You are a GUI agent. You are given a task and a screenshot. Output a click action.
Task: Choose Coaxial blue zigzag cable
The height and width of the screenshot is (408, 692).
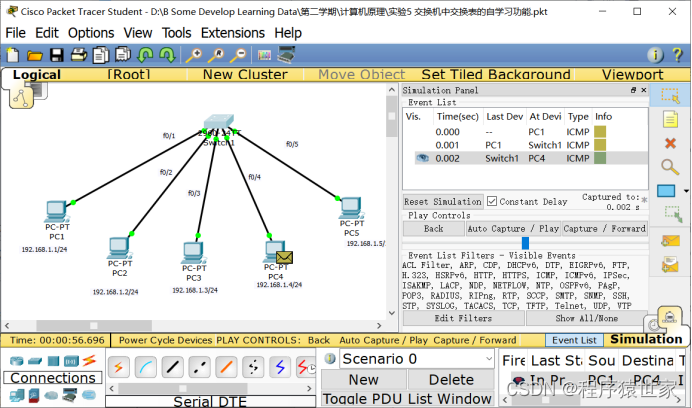[x=280, y=367]
